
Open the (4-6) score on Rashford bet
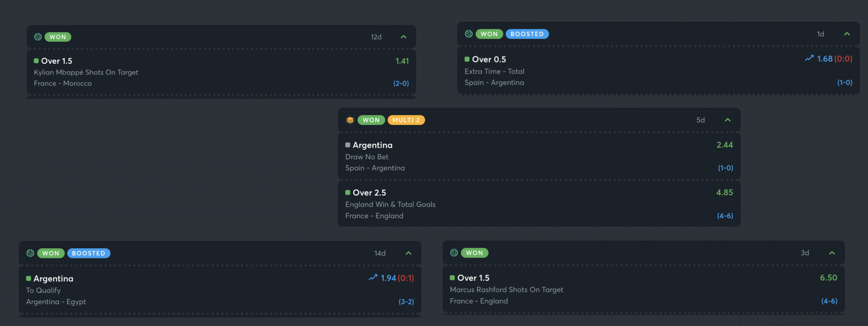coord(829,301)
